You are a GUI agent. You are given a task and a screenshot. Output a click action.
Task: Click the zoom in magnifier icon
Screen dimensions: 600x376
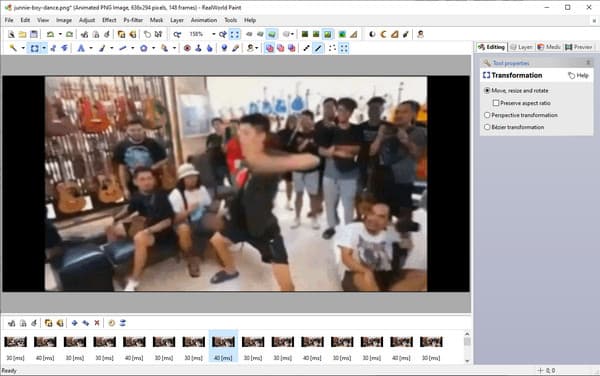(x=223, y=34)
